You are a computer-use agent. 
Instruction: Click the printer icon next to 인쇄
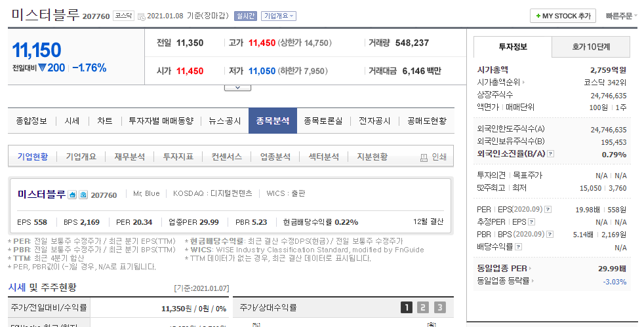[x=424, y=157]
